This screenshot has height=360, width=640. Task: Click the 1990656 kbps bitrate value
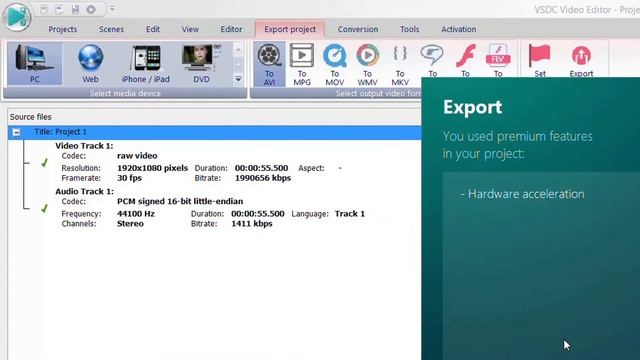point(263,178)
